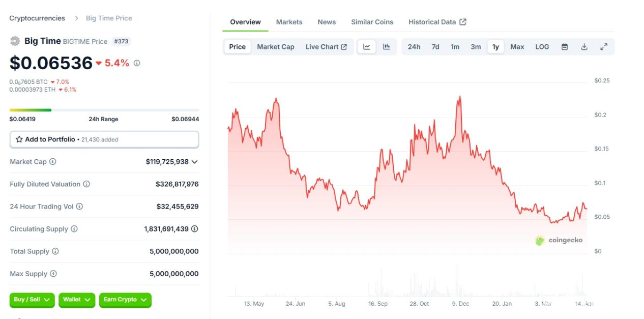This screenshot has height=319, width=644.
Task: Click the Fully Diluted Valuation info icon
Action: pyautogui.click(x=86, y=184)
